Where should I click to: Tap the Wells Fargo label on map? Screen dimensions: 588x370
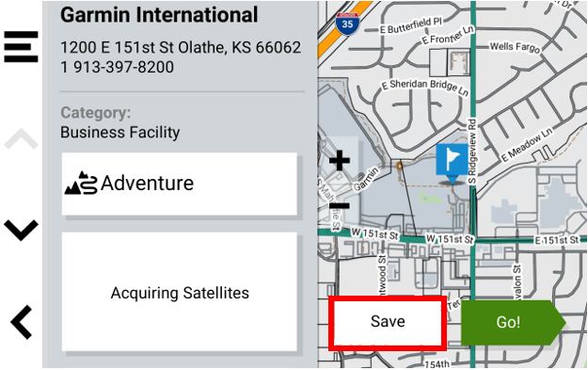click(515, 47)
